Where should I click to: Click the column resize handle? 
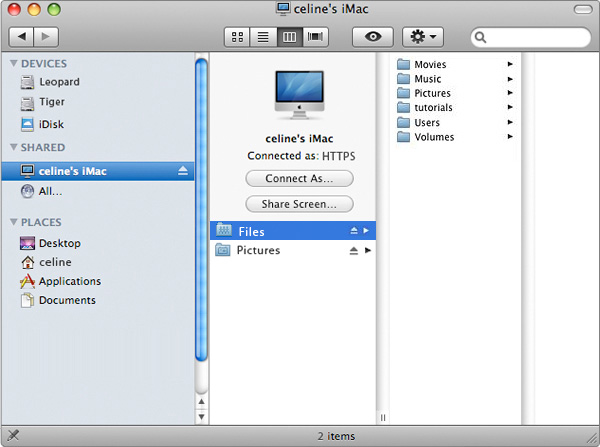click(x=383, y=418)
